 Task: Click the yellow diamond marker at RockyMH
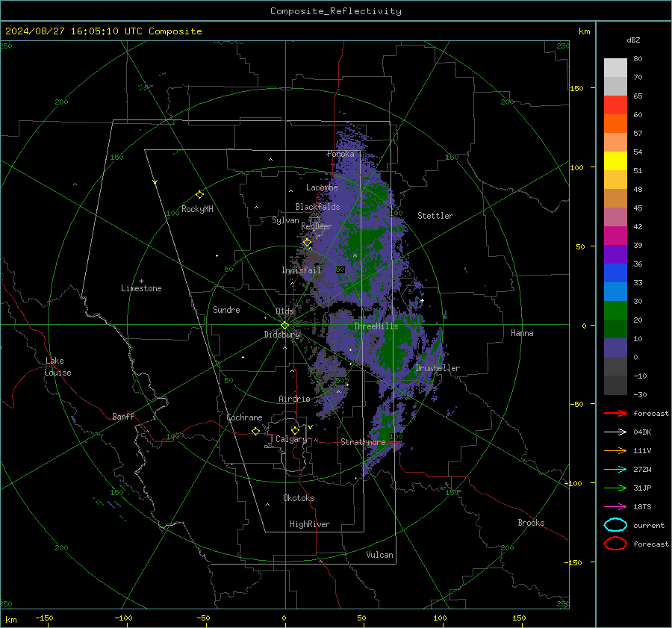click(199, 195)
